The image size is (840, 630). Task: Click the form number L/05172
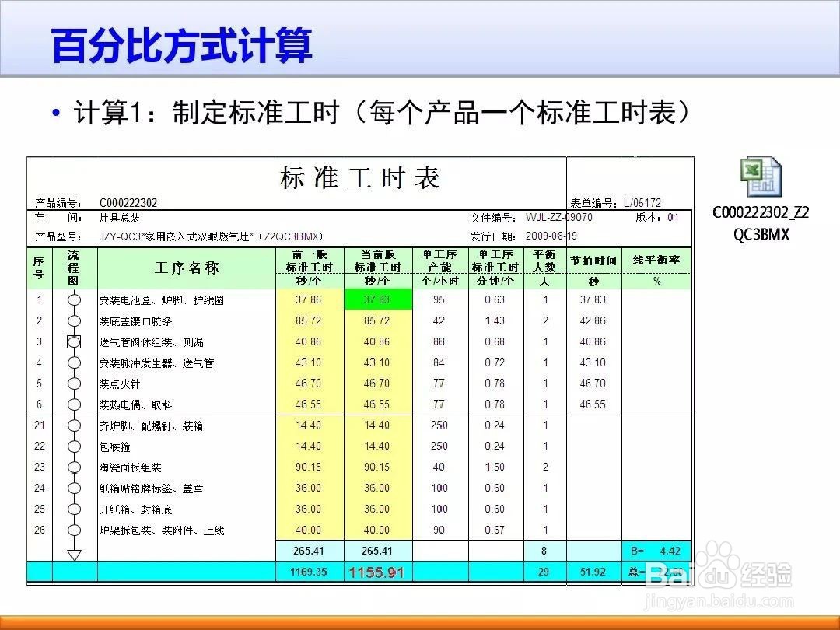tap(642, 203)
